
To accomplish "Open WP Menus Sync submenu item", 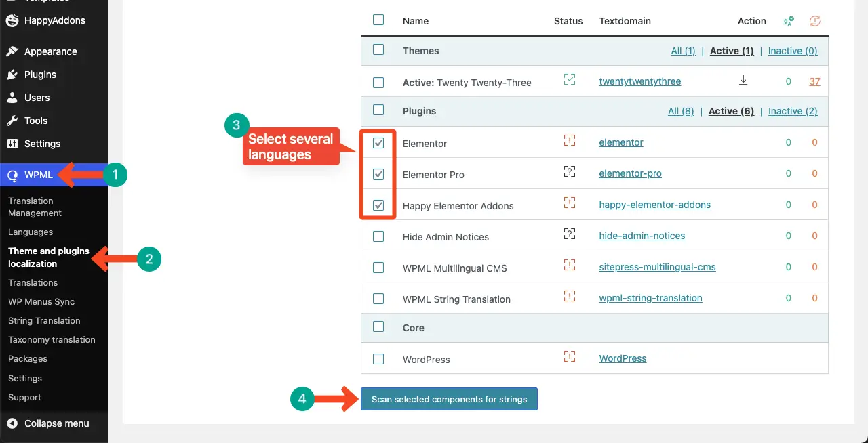I will 41,301.
